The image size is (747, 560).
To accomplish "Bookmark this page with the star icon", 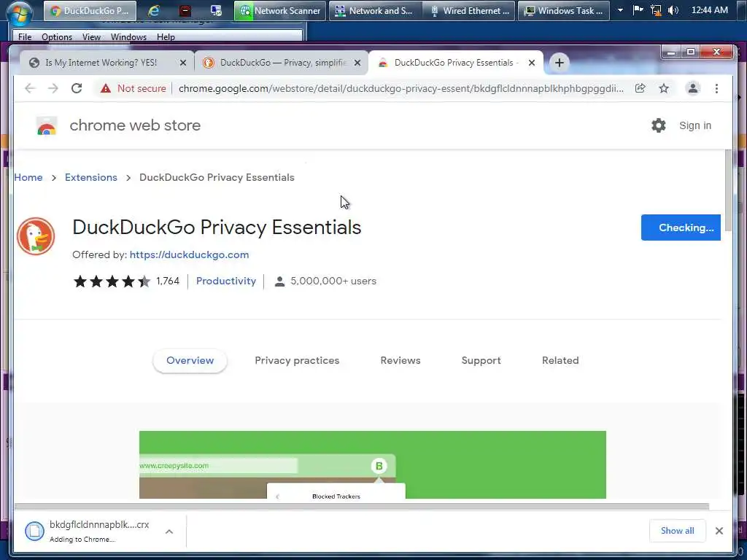I will [x=664, y=88].
